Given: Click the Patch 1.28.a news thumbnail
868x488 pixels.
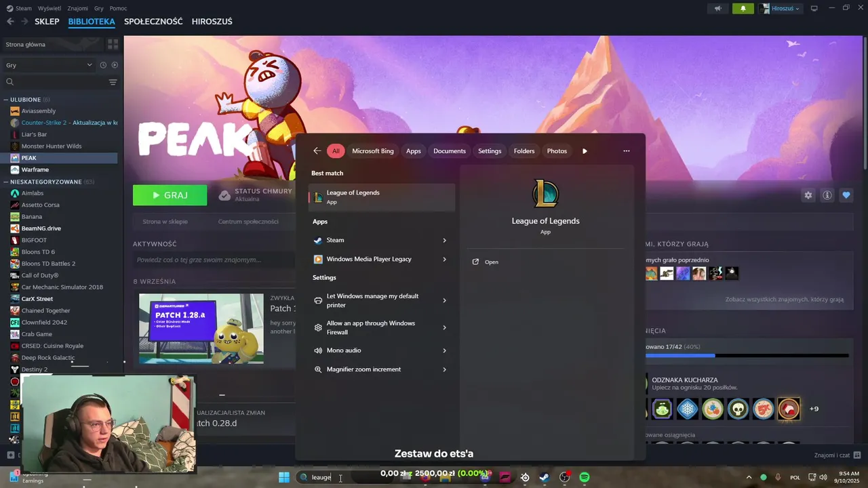Looking at the screenshot, I should [201, 329].
